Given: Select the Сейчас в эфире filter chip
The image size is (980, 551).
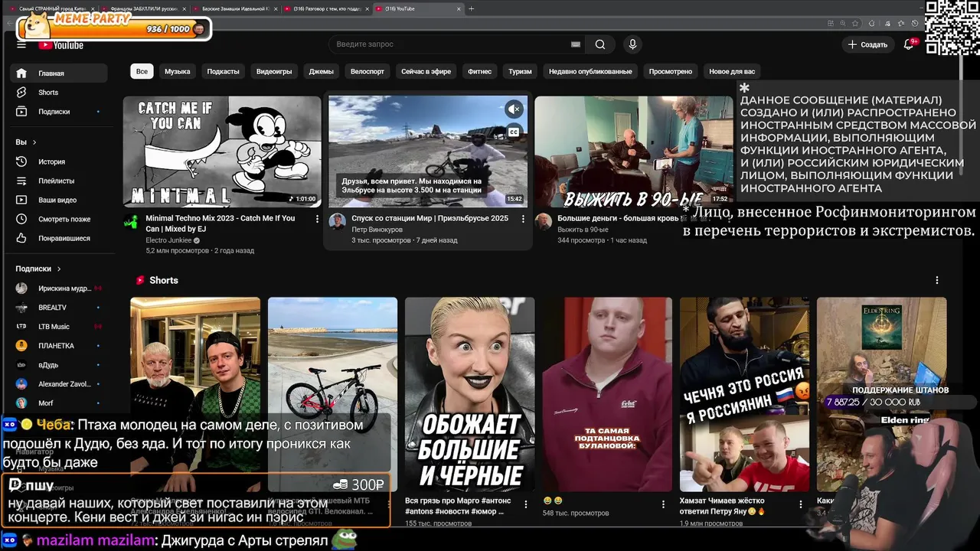Looking at the screenshot, I should point(426,71).
